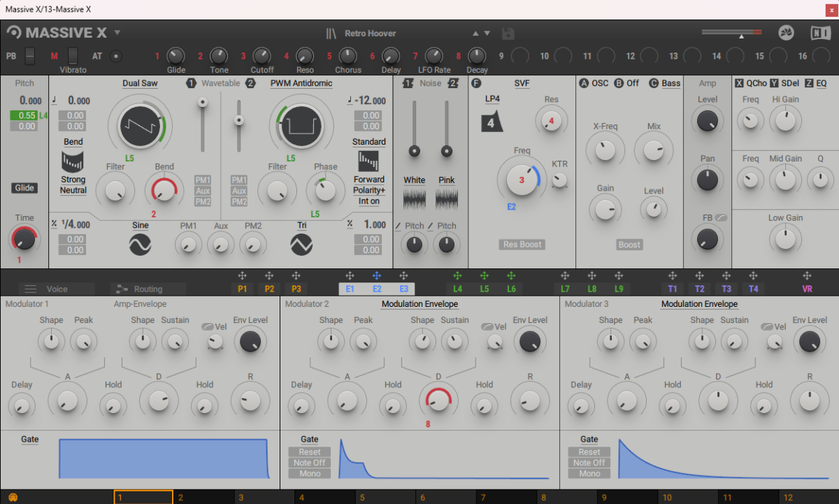
Task: Grab the VR modulation assign crosshair
Action: tap(807, 276)
